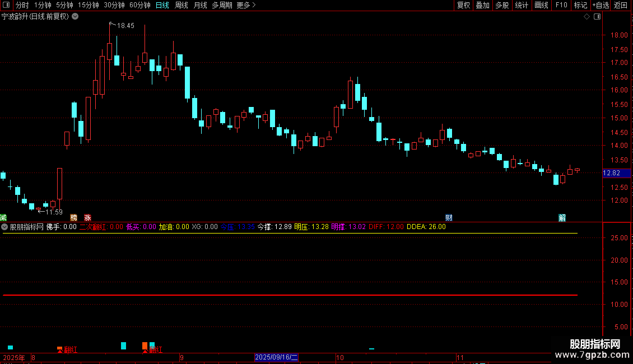Click the month 10 timeline label
This screenshot has height=364, width=633.
(340, 357)
